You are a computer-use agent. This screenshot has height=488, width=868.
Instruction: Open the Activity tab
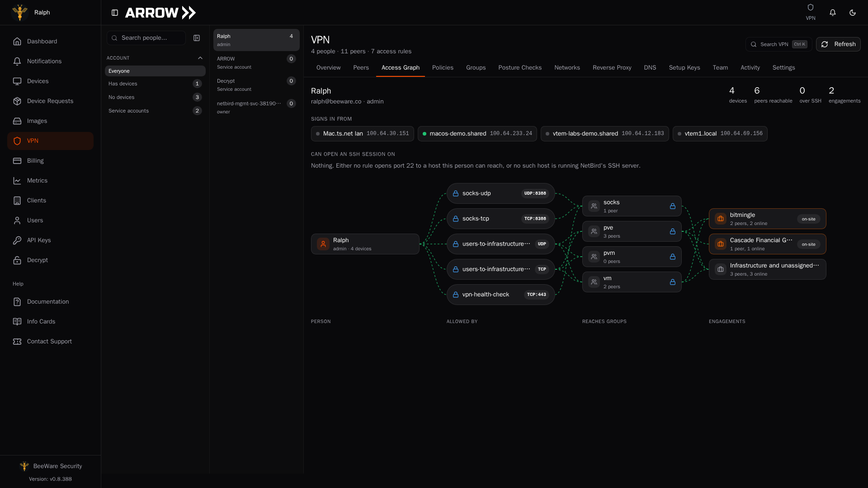(750, 68)
